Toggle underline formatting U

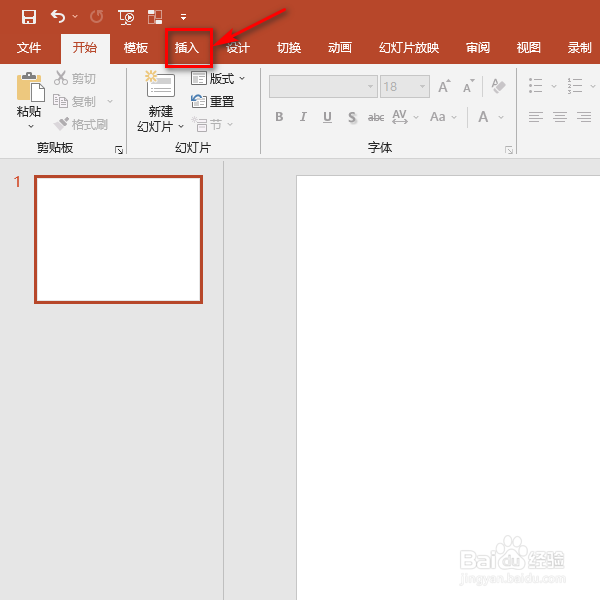[327, 117]
